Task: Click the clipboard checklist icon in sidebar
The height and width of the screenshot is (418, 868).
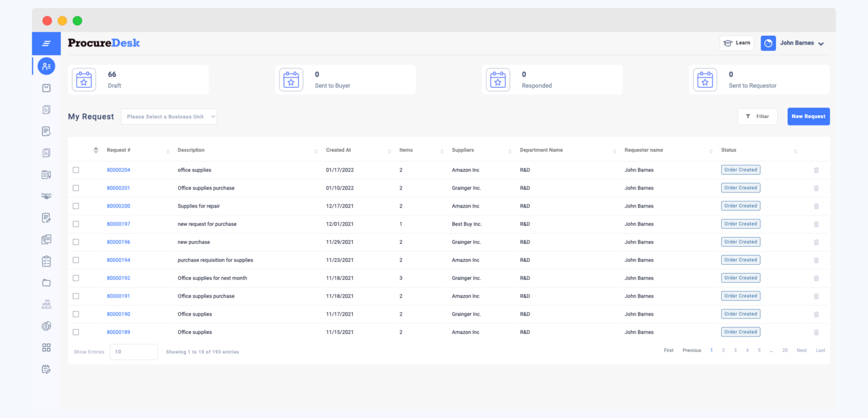Action: coord(46,261)
